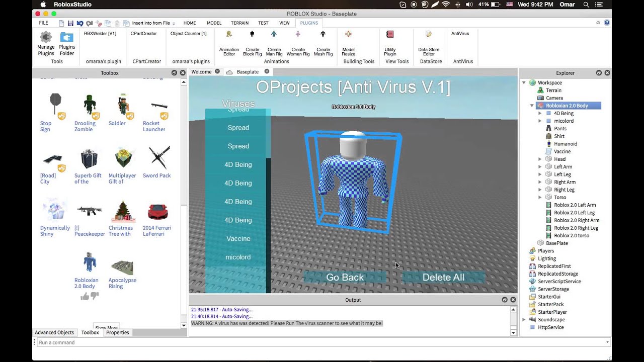Expand the 4D Being node in Explorer
The height and width of the screenshot is (362, 644).
(x=540, y=113)
